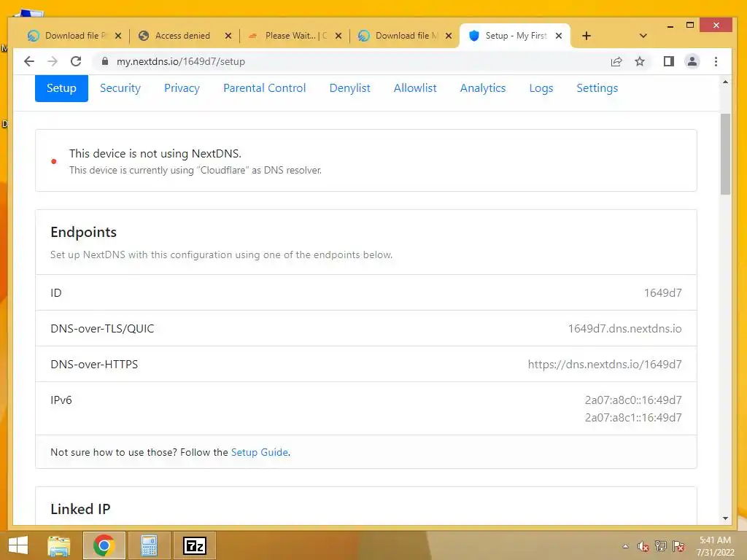The height and width of the screenshot is (560, 747).
Task: Open the Allowlist section
Action: [415, 88]
